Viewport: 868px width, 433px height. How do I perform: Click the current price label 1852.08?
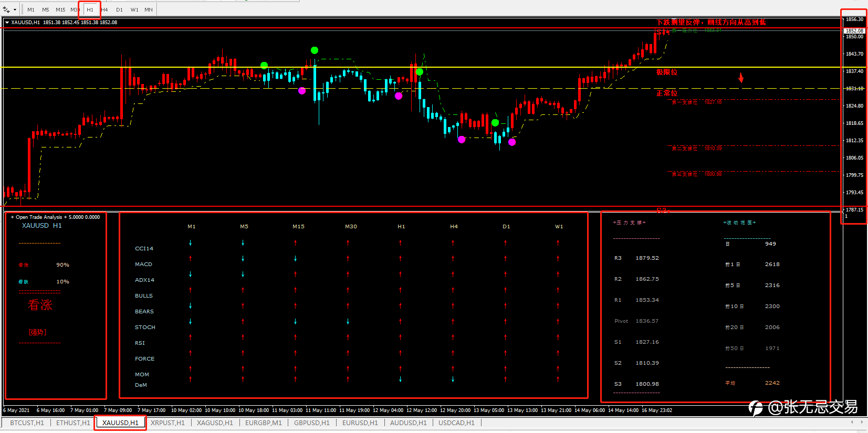pos(854,31)
